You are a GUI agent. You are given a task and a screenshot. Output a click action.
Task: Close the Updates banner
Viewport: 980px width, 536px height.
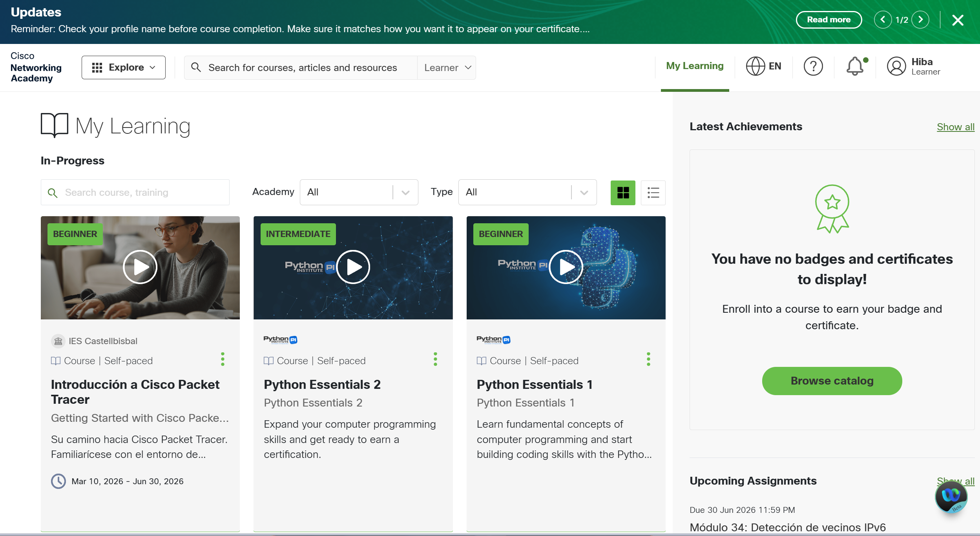tap(958, 20)
